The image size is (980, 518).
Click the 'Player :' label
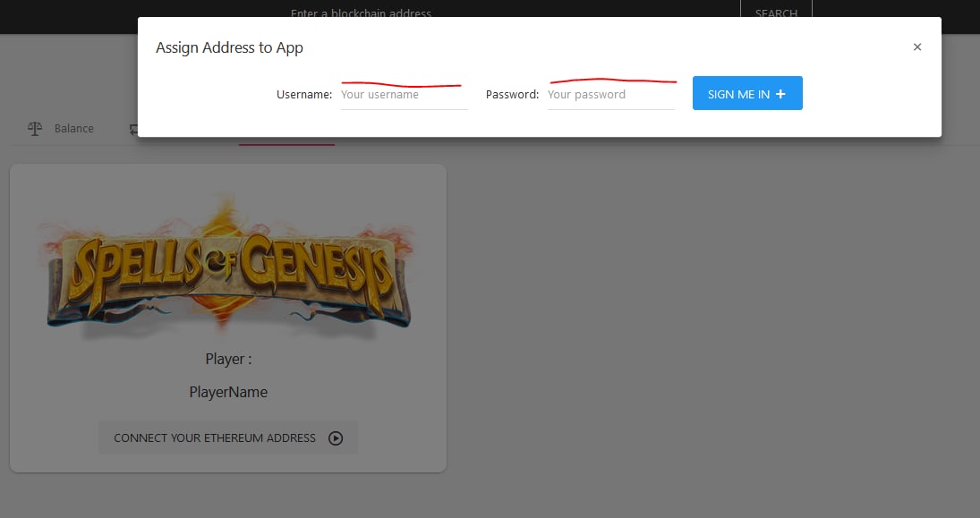pyautogui.click(x=228, y=360)
